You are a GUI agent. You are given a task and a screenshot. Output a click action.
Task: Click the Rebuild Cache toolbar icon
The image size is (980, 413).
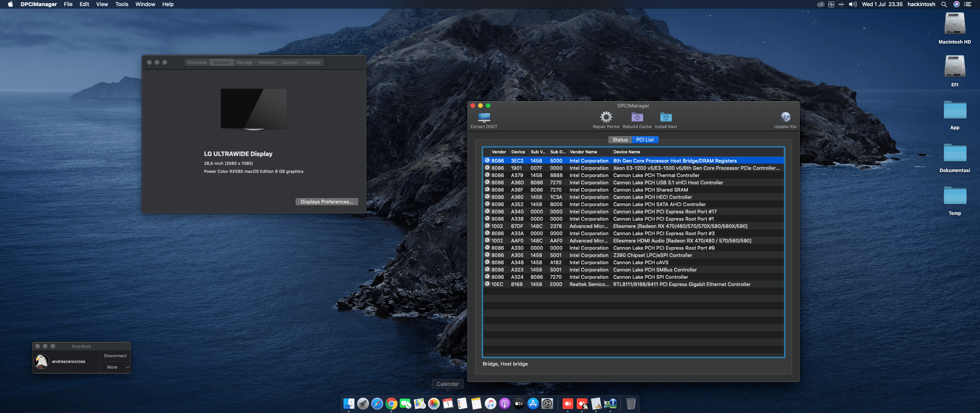point(637,117)
